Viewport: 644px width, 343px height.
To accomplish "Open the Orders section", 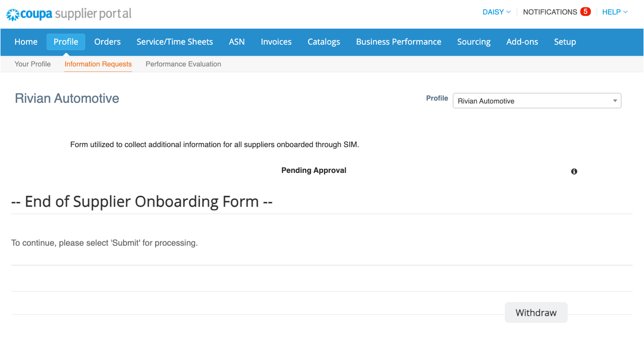I will point(107,42).
